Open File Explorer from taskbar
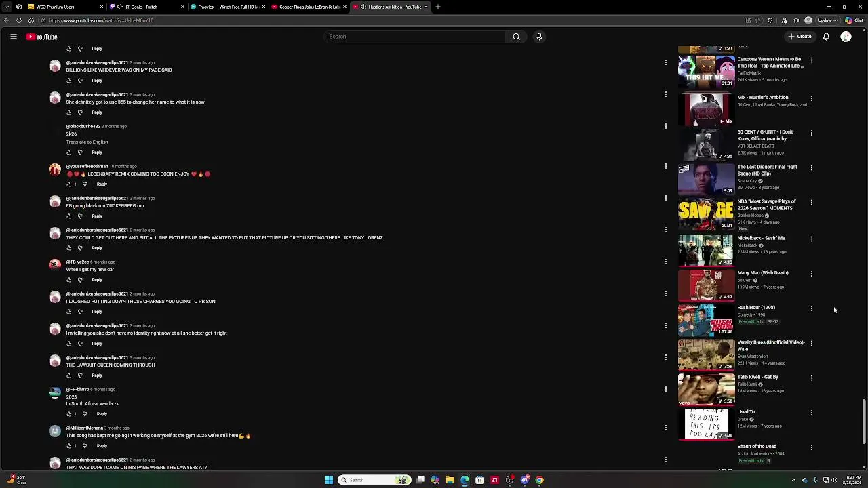This screenshot has width=868, height=488. (450, 480)
